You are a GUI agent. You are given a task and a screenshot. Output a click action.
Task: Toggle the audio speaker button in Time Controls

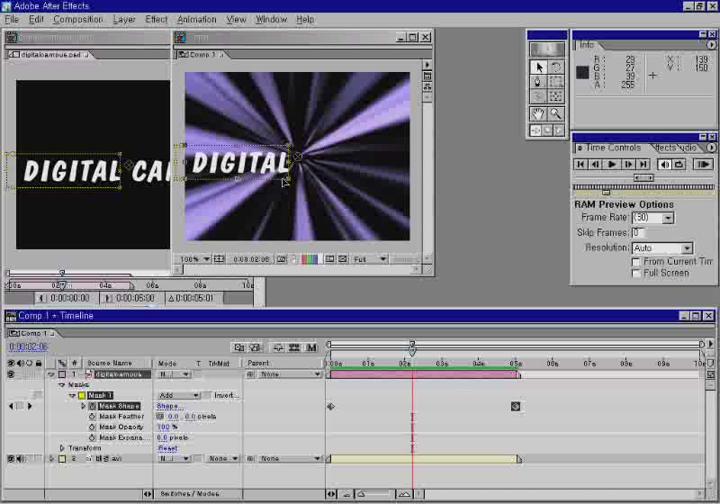[x=664, y=164]
